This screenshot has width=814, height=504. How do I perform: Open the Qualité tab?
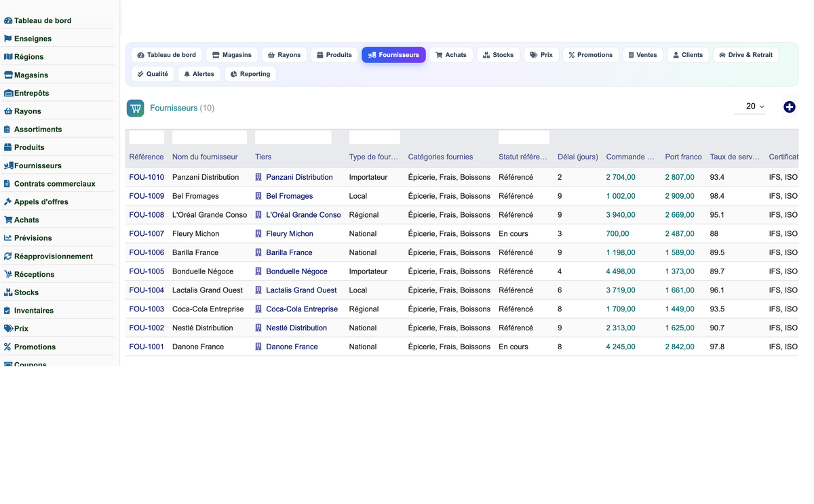pyautogui.click(x=153, y=74)
